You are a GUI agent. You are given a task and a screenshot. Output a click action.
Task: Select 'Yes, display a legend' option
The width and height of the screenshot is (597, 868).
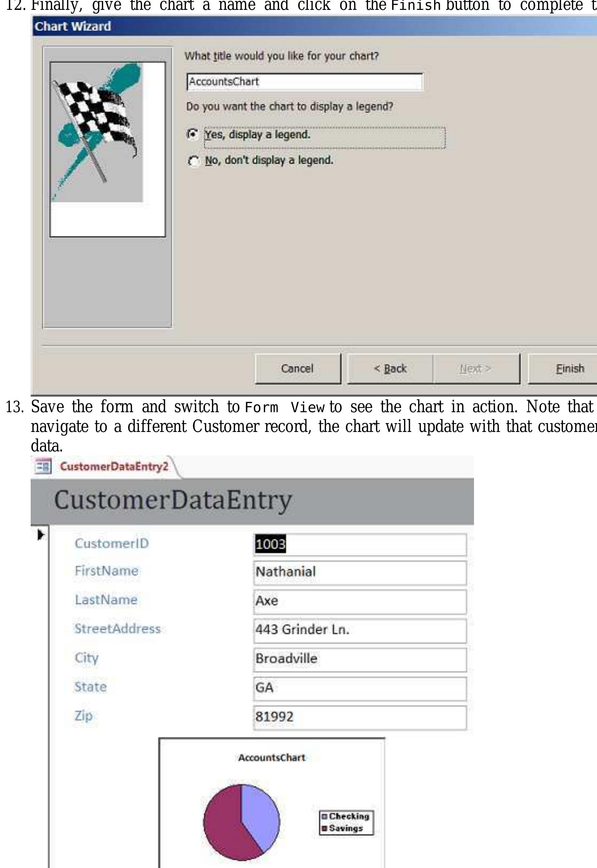point(192,134)
